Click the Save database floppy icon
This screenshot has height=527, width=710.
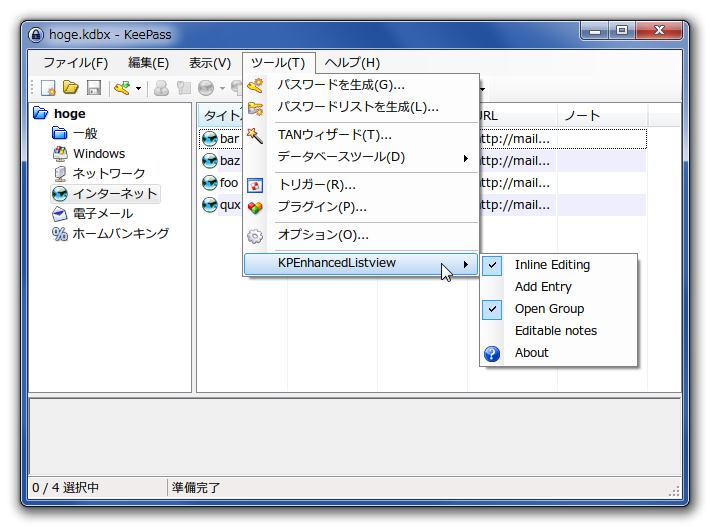click(x=94, y=88)
